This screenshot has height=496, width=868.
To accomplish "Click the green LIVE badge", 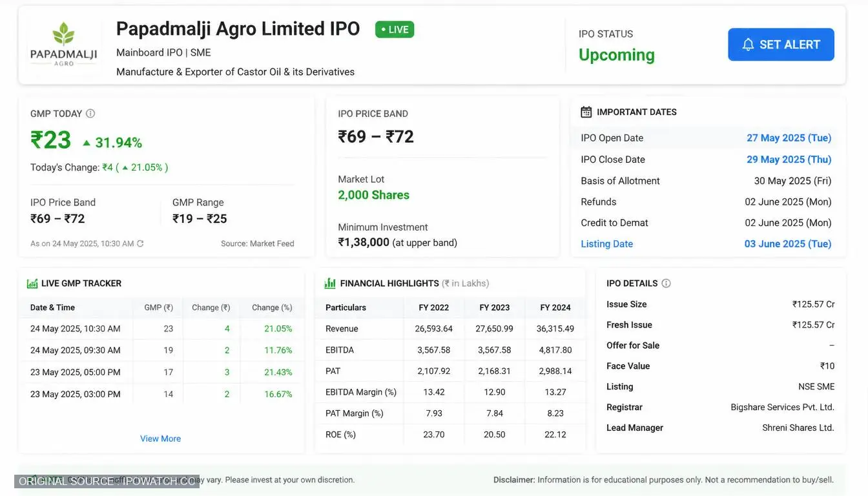I will tap(395, 30).
